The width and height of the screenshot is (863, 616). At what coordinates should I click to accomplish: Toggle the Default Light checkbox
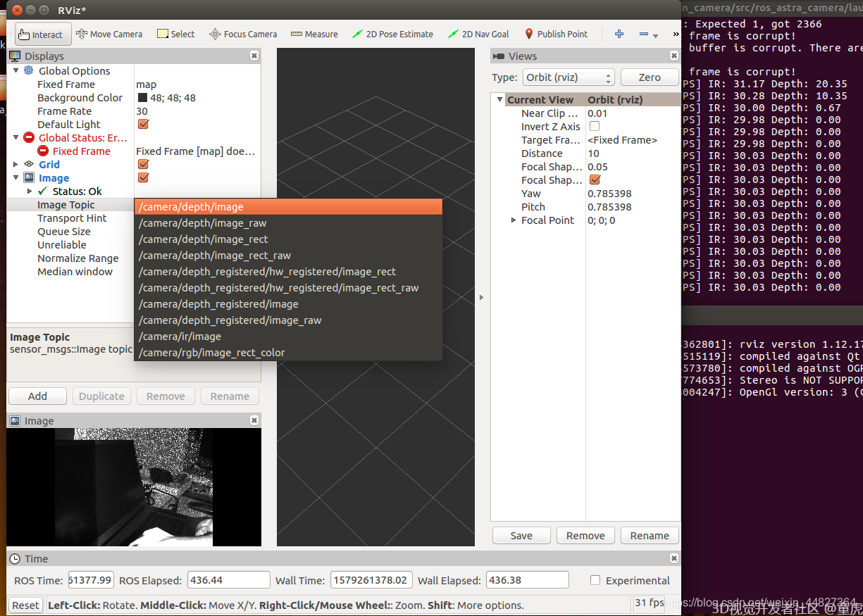(143, 124)
